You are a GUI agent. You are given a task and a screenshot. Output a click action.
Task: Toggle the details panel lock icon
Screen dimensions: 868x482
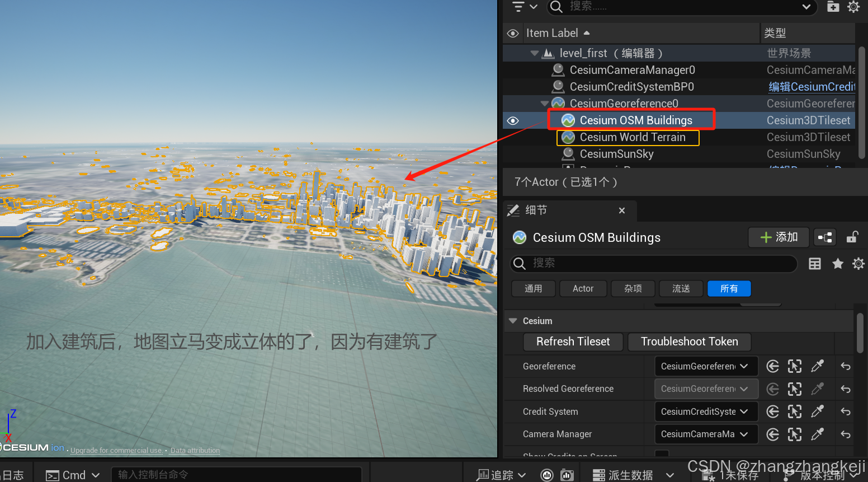[x=852, y=237]
